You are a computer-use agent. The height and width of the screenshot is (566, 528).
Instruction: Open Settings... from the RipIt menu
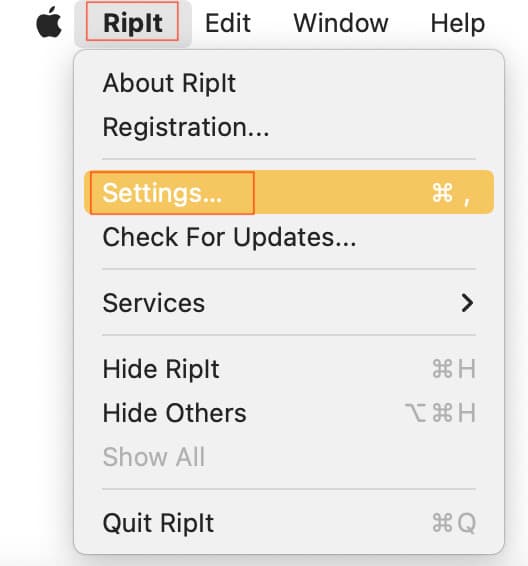click(x=289, y=193)
